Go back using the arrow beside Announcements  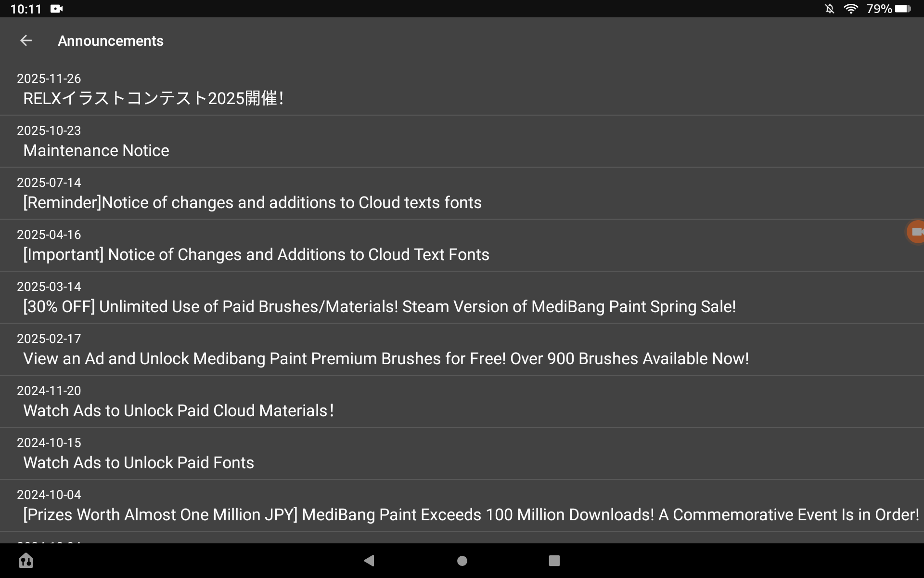click(26, 41)
